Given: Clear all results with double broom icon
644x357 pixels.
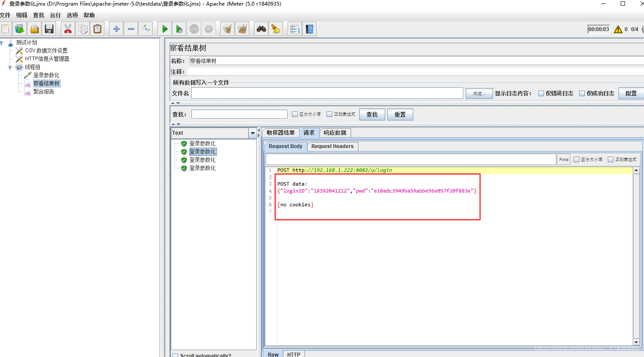Looking at the screenshot, I should click(242, 29).
